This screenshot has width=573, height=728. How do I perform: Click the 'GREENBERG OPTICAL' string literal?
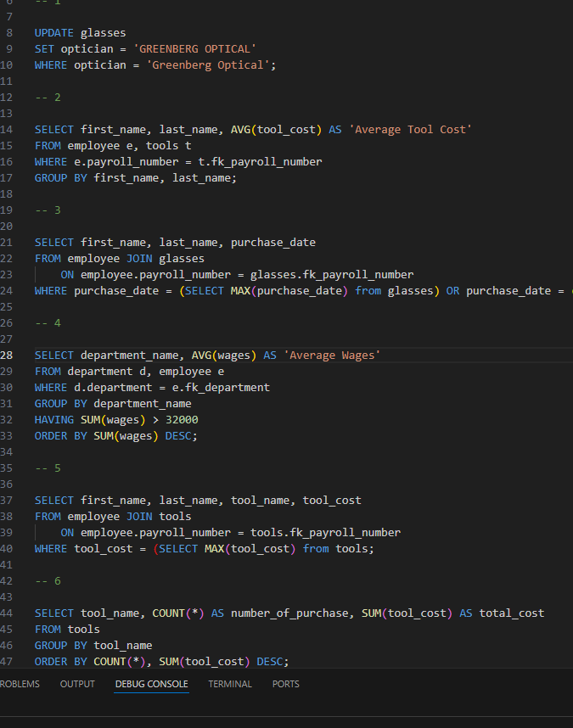(194, 48)
